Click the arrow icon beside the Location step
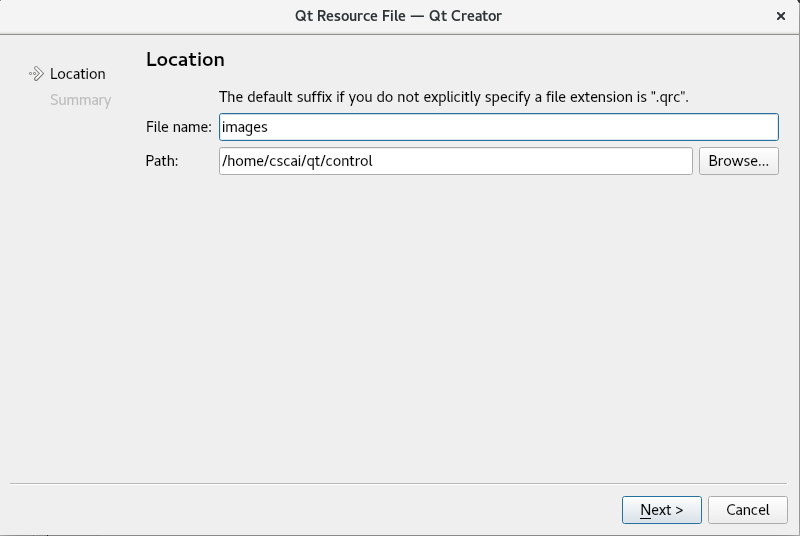Viewport: 800px width, 536px height. pos(36,74)
